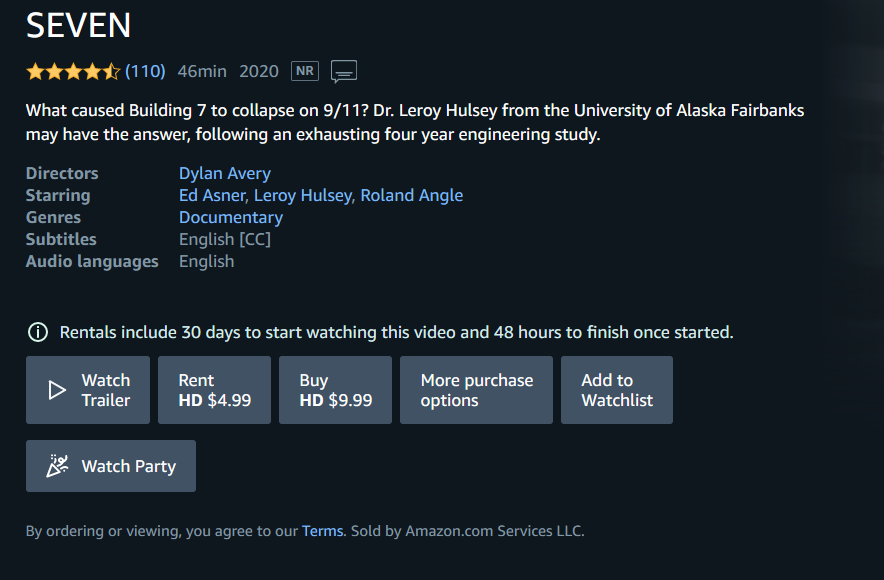Click the SEVEN movie title
Viewport: 884px width, 580px height.
point(78,26)
